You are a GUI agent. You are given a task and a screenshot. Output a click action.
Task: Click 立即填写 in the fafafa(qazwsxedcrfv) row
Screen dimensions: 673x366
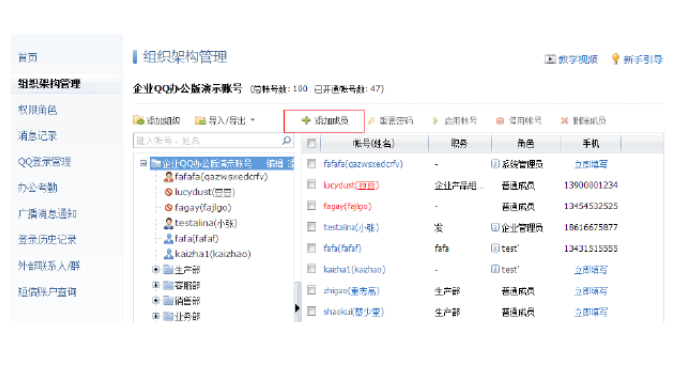click(591, 164)
